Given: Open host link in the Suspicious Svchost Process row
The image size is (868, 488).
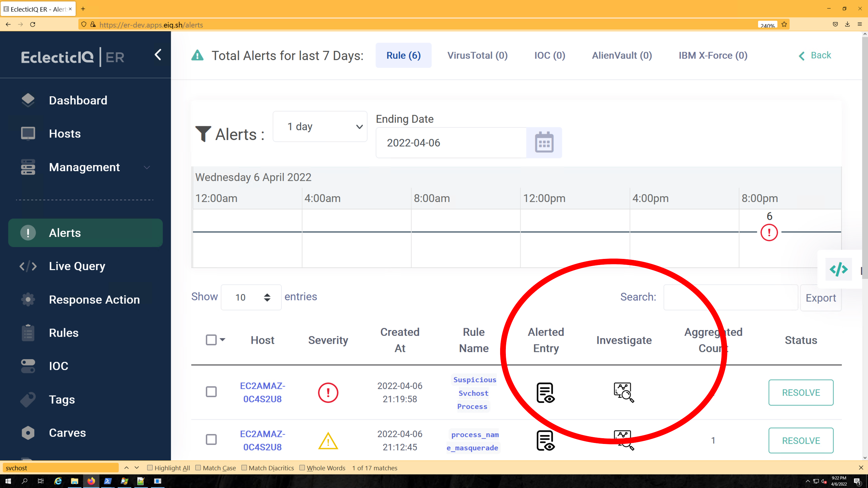Looking at the screenshot, I should click(262, 392).
